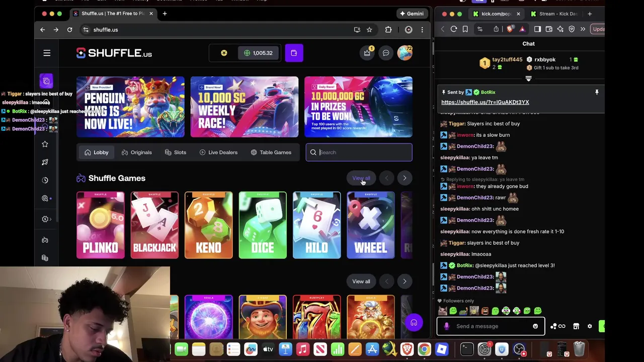
Task: Open the Plinko game
Action: pyautogui.click(x=101, y=225)
